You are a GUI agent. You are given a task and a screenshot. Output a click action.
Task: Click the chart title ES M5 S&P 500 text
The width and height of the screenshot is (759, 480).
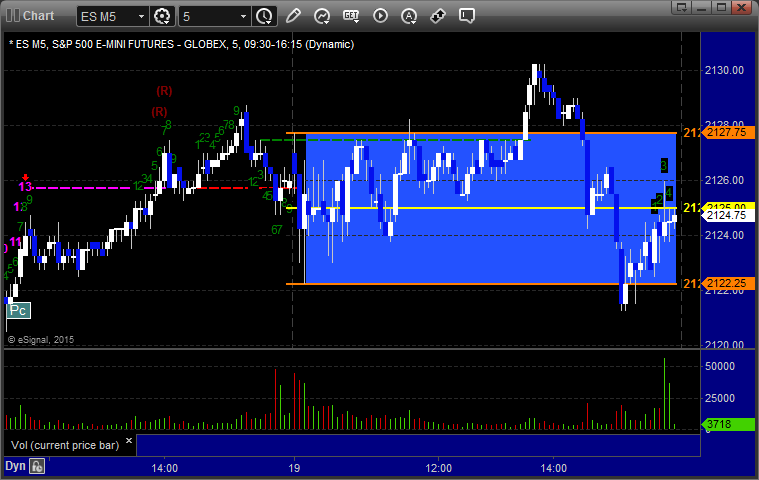coord(182,45)
